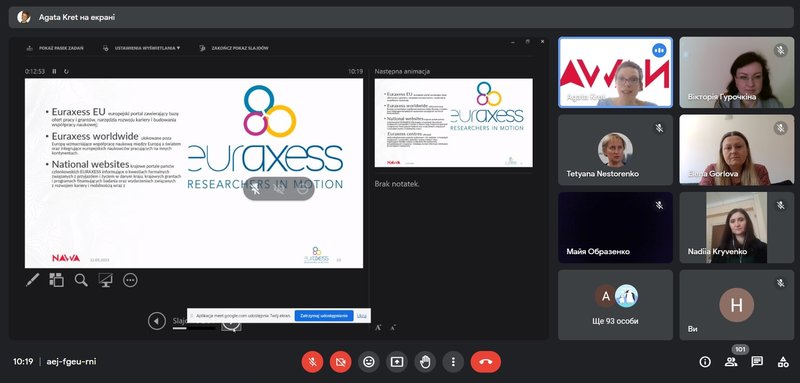
Task: Increase notes font size with larger A
Action: pos(378,327)
